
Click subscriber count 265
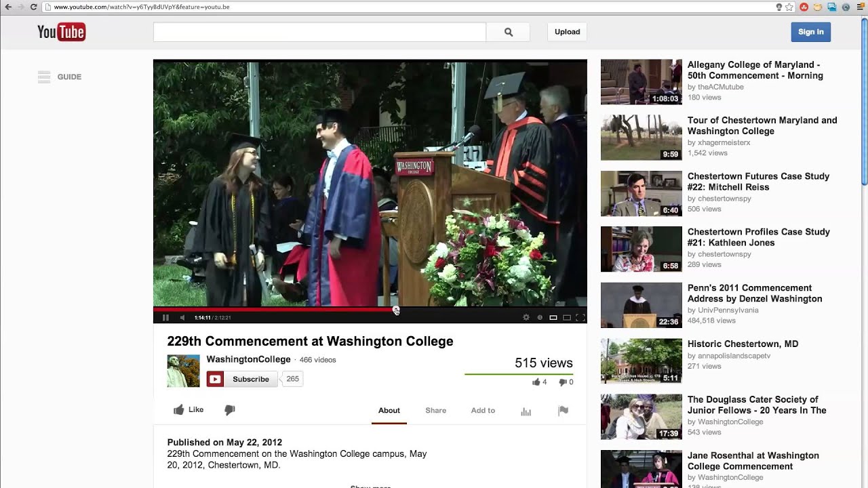(x=292, y=379)
